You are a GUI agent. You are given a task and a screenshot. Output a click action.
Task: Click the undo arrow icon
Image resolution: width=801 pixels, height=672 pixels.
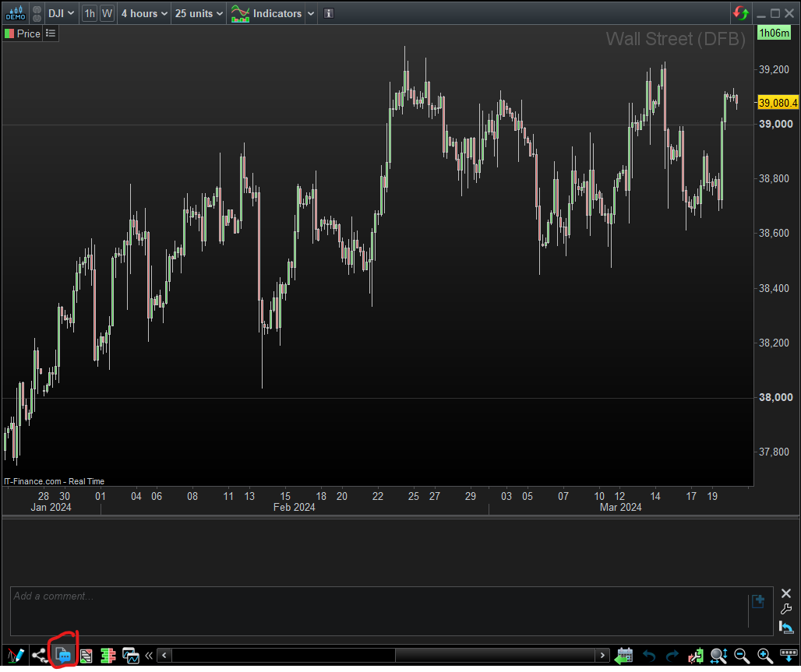(x=649, y=656)
